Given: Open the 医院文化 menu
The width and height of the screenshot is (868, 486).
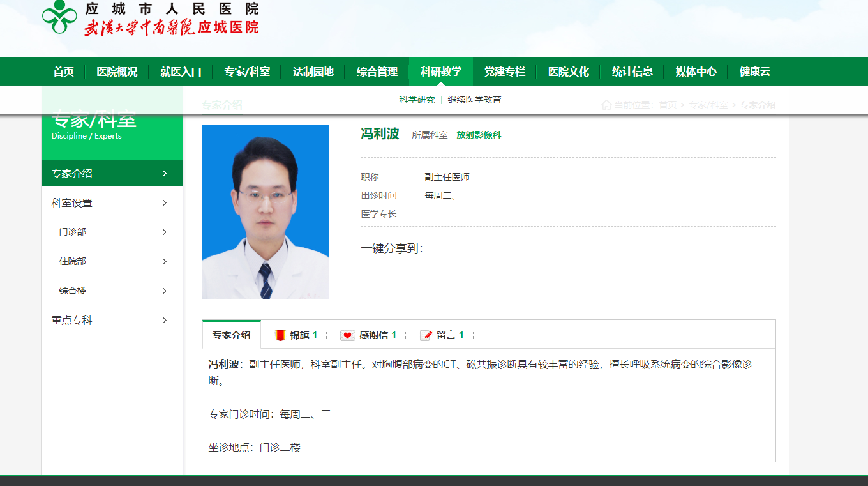Looking at the screenshot, I should click(x=569, y=72).
